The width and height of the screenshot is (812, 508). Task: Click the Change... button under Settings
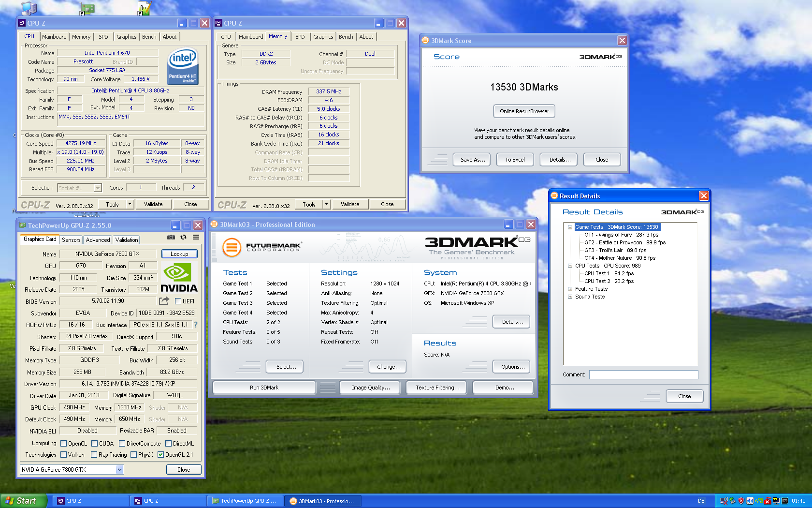coord(388,367)
